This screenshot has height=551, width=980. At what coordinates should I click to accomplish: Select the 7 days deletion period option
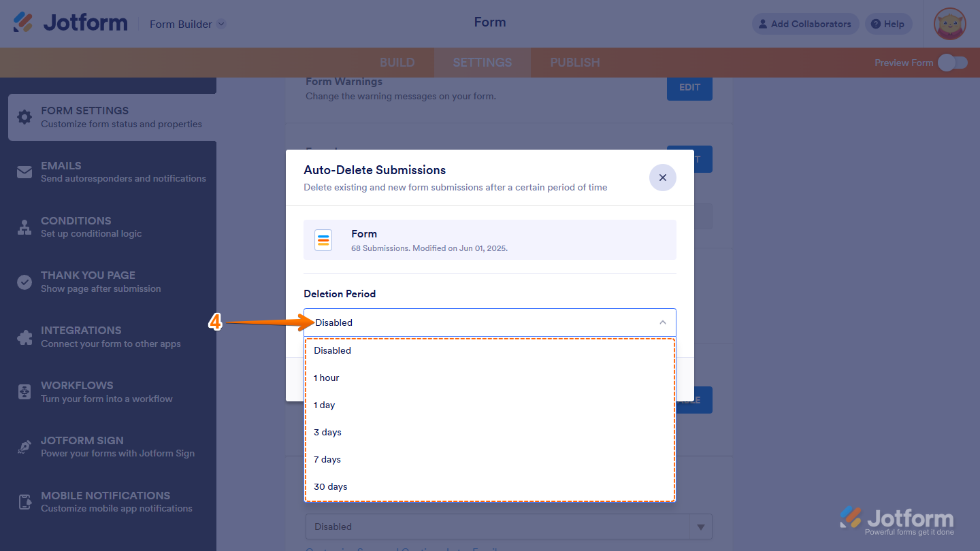(327, 459)
